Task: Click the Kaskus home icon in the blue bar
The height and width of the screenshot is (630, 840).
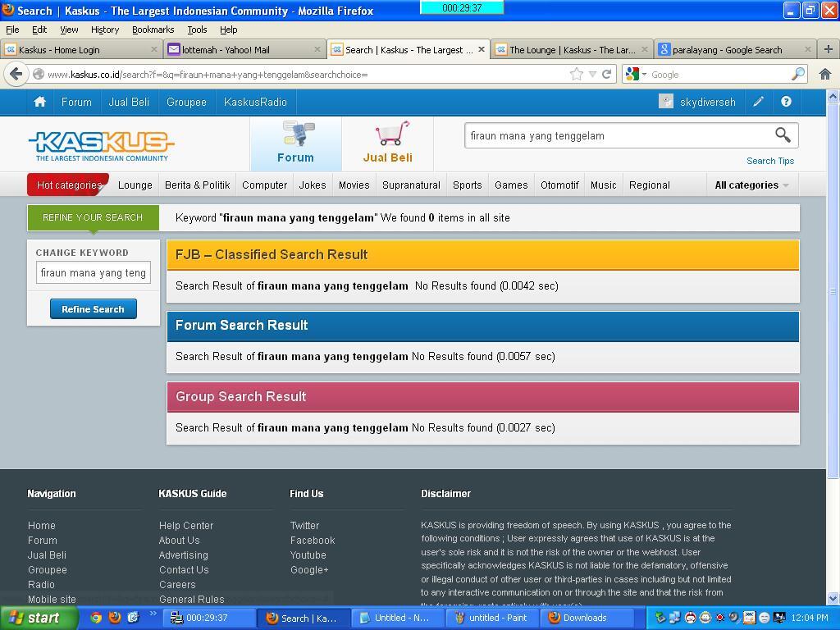Action: tap(39, 102)
